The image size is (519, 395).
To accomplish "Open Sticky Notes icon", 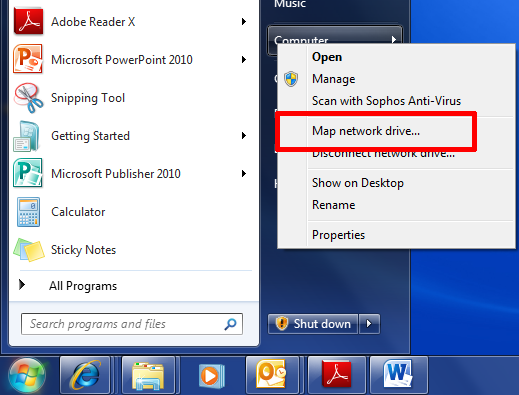I will tap(29, 250).
